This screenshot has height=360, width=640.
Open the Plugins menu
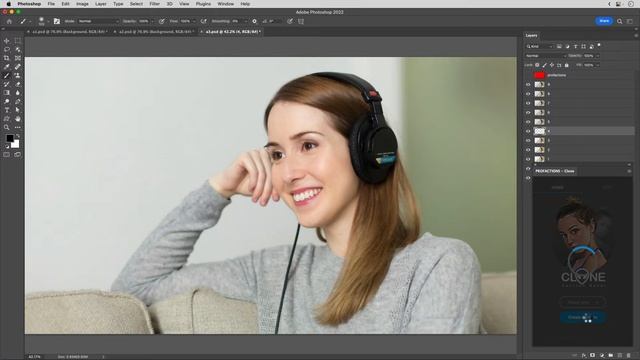tap(203, 4)
